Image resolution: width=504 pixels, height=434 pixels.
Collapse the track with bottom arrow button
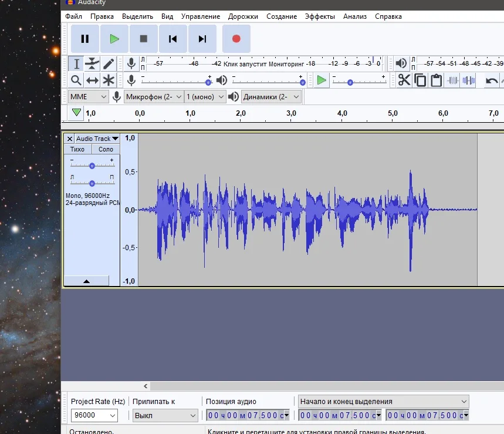tap(86, 281)
